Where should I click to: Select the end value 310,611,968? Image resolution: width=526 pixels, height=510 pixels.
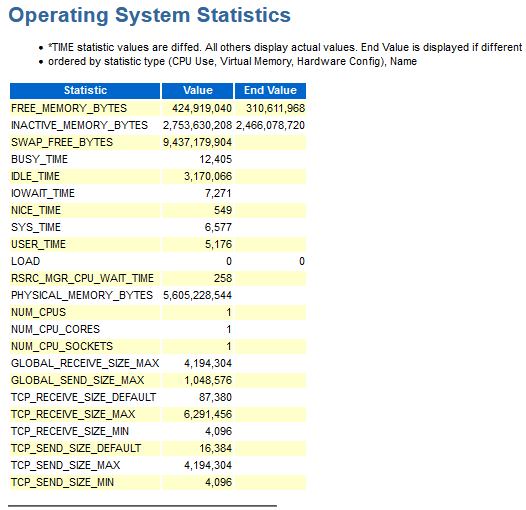click(x=275, y=108)
